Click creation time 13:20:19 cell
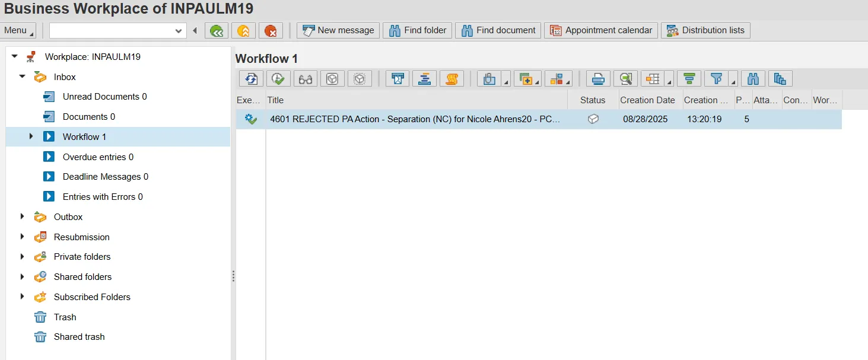Viewport: 868px width, 360px height. tap(704, 119)
